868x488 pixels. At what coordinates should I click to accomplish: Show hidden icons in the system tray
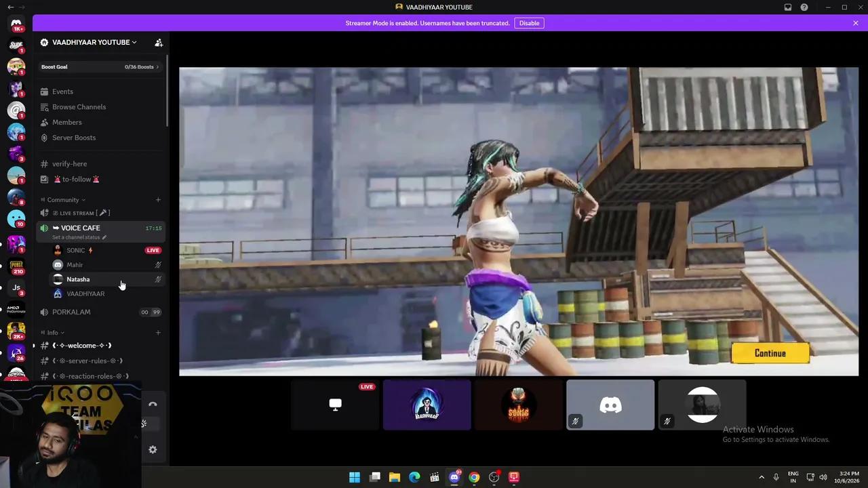coord(761,477)
